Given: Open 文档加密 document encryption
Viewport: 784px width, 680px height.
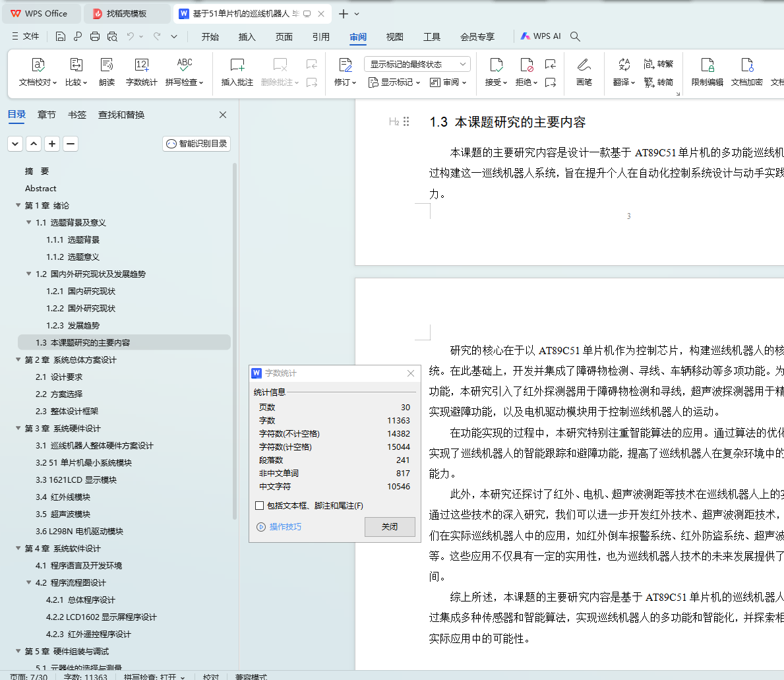Looking at the screenshot, I should [747, 72].
